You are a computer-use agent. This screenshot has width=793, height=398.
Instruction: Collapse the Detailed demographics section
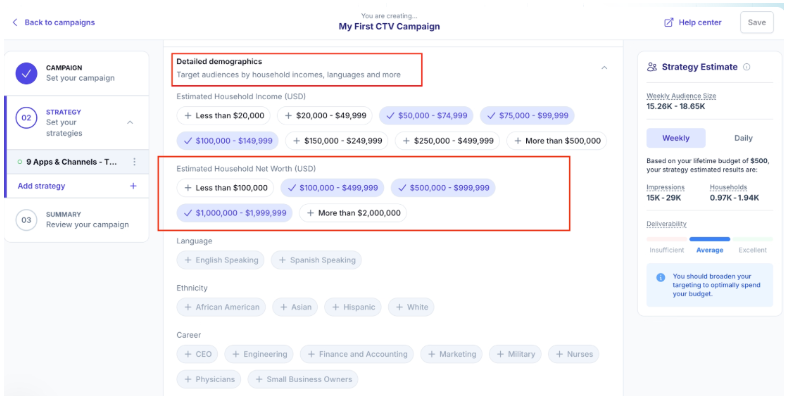click(604, 68)
